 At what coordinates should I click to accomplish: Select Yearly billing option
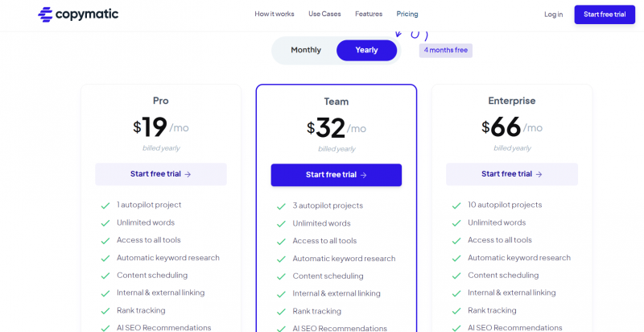click(366, 50)
